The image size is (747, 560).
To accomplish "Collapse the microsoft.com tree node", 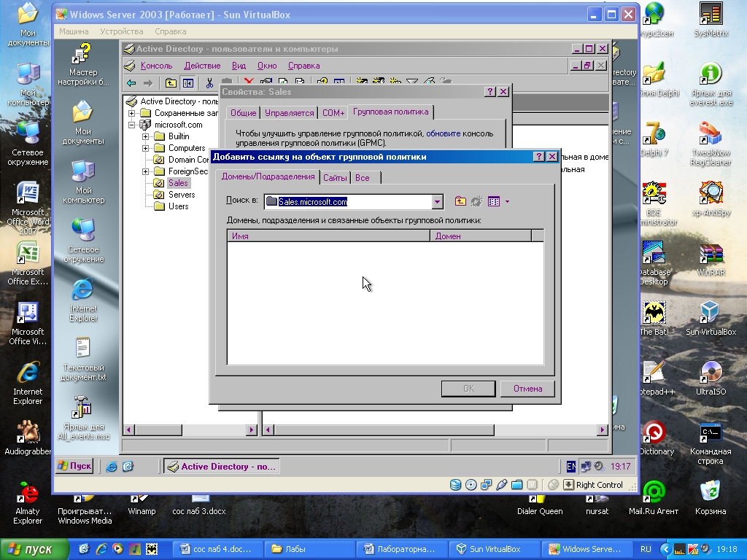I will 131,125.
